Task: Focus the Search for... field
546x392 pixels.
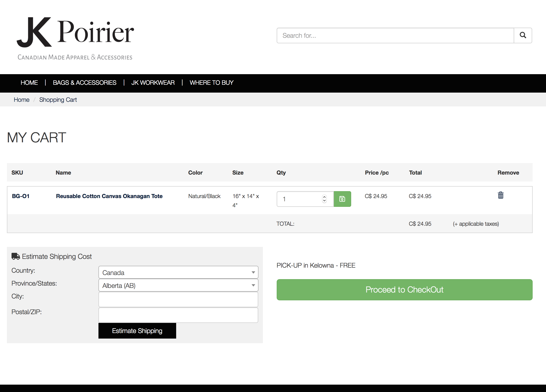Action: point(395,35)
